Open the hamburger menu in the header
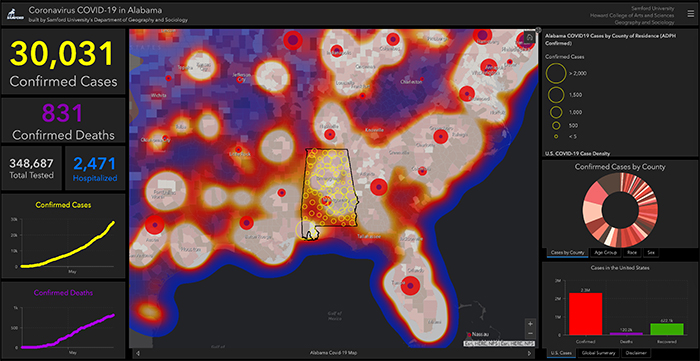 [691, 14]
